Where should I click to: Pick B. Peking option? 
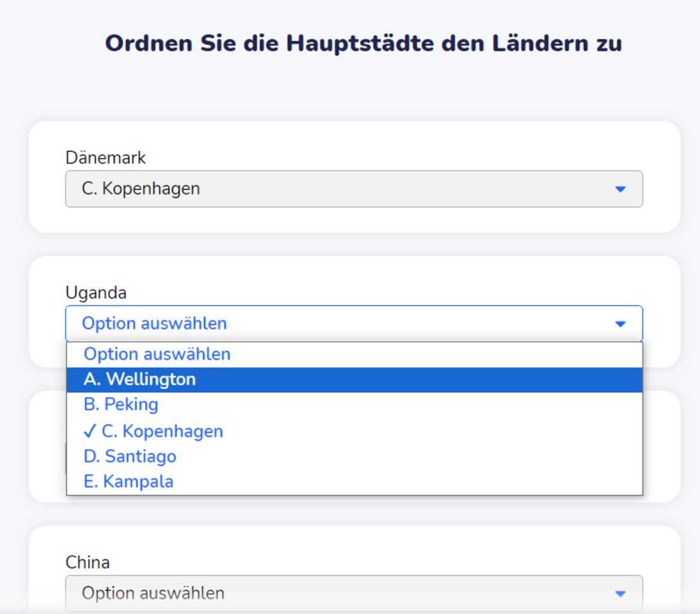pyautogui.click(x=121, y=405)
